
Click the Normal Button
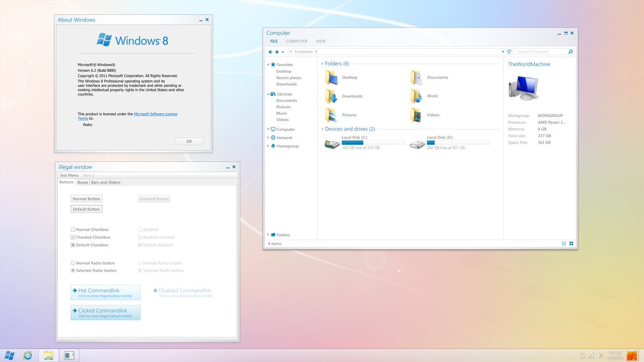(86, 199)
